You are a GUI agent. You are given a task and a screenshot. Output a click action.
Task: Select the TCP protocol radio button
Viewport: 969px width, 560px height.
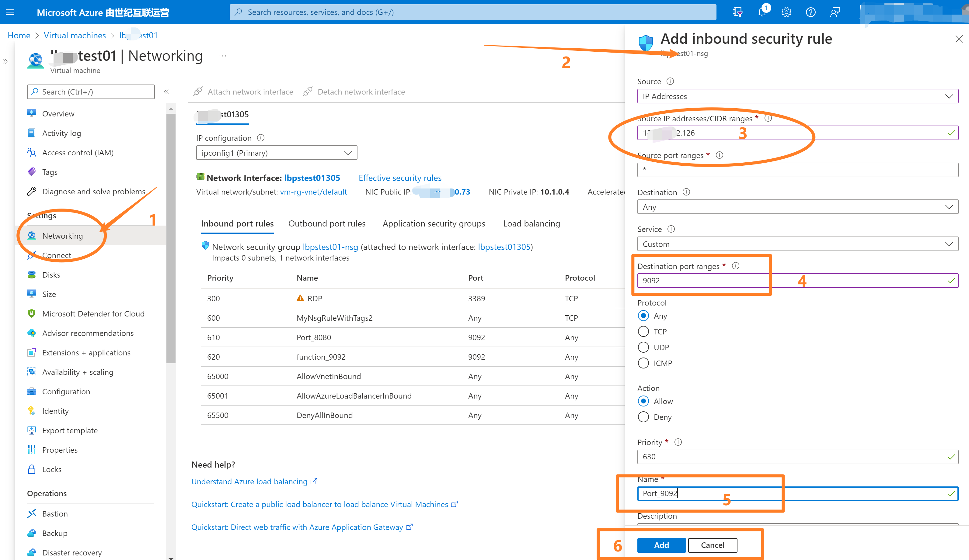[643, 331]
